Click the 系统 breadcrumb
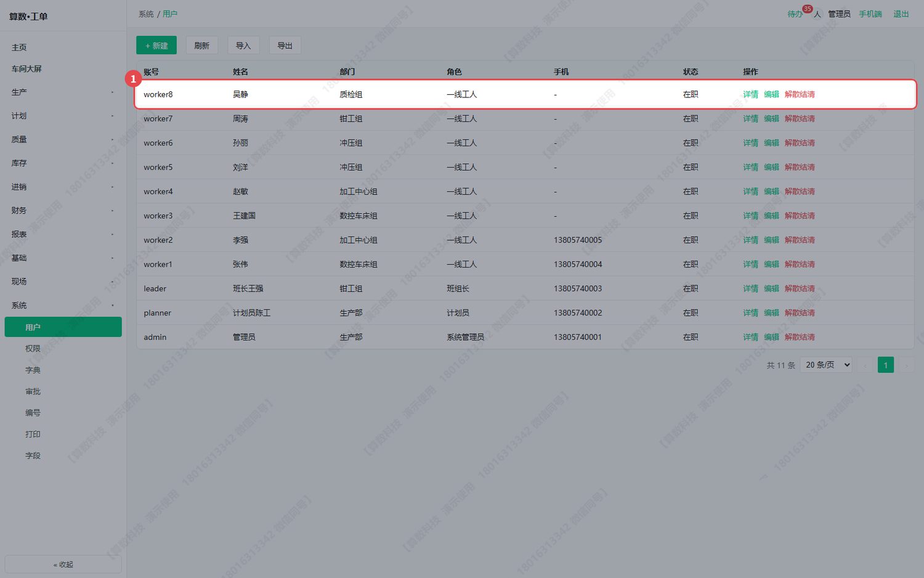Image resolution: width=924 pixels, height=578 pixels. (x=146, y=14)
